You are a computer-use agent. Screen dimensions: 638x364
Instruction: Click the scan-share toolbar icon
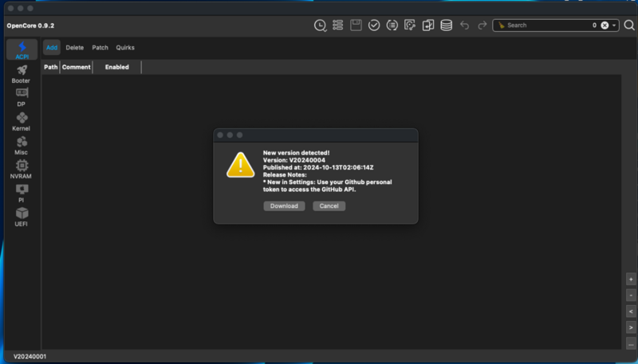point(410,25)
